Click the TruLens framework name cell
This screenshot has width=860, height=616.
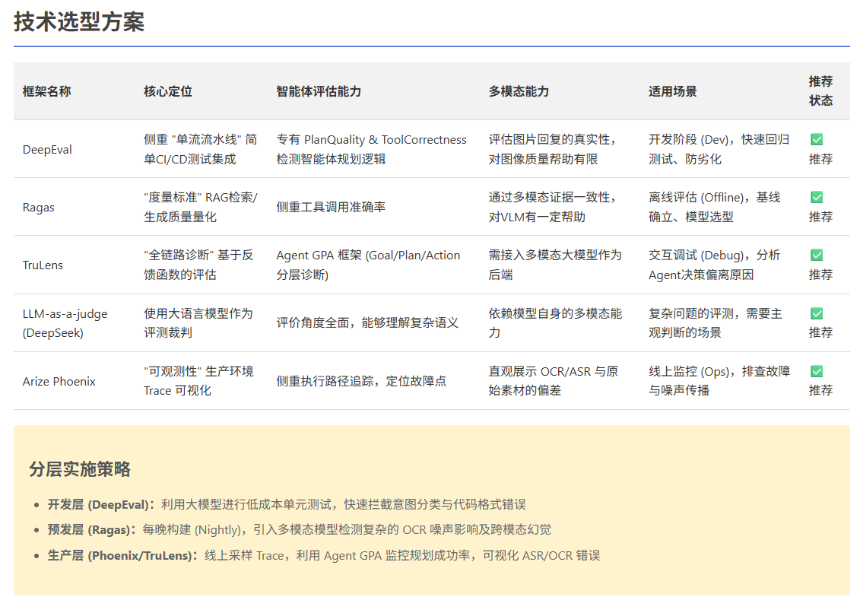(43, 265)
